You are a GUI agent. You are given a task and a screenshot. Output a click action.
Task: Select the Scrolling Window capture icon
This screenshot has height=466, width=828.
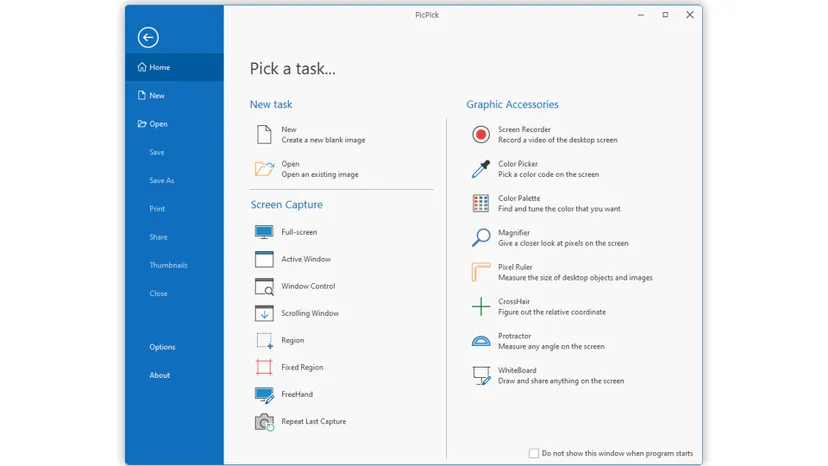(264, 313)
